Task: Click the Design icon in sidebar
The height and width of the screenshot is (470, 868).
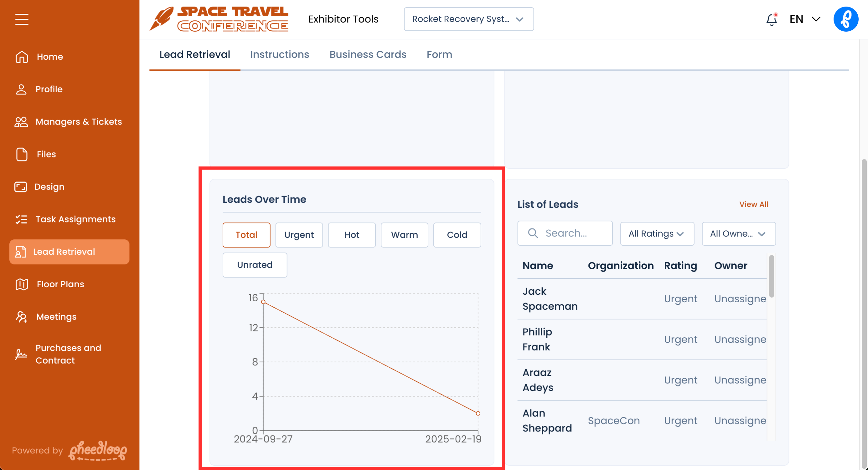Action: 21,187
